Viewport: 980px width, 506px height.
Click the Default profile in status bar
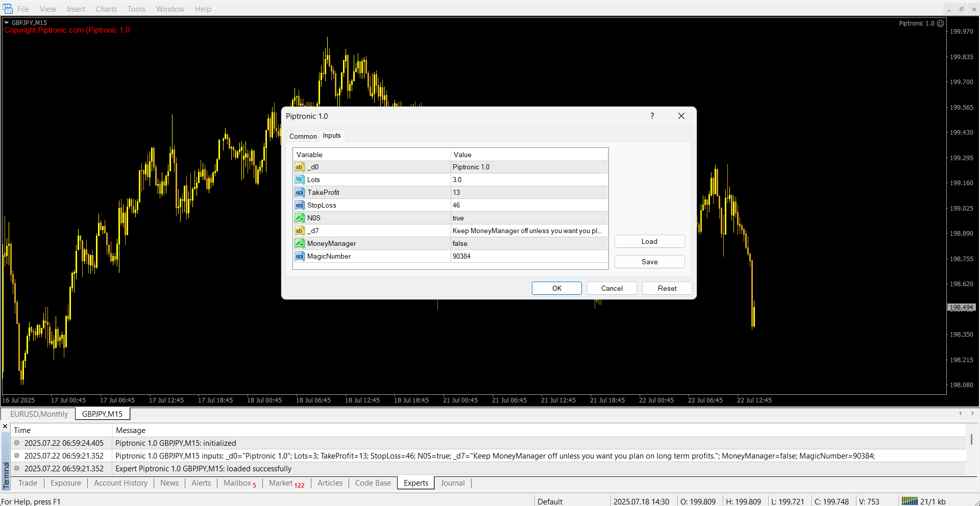pyautogui.click(x=550, y=501)
